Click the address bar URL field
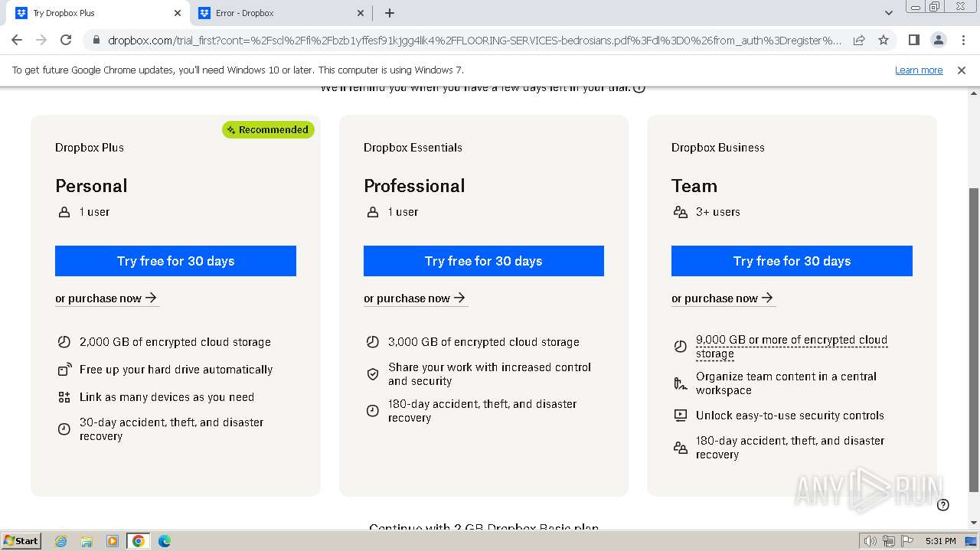This screenshot has width=980, height=551. click(475, 40)
